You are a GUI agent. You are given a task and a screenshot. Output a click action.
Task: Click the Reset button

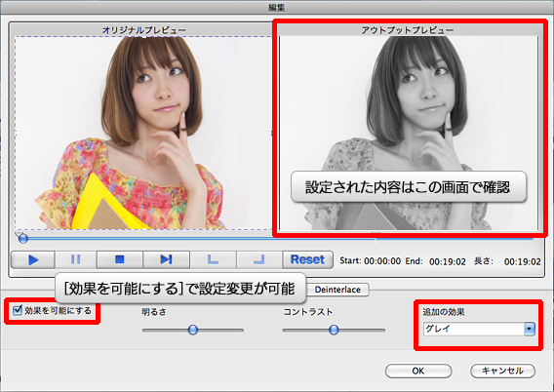pyautogui.click(x=307, y=260)
